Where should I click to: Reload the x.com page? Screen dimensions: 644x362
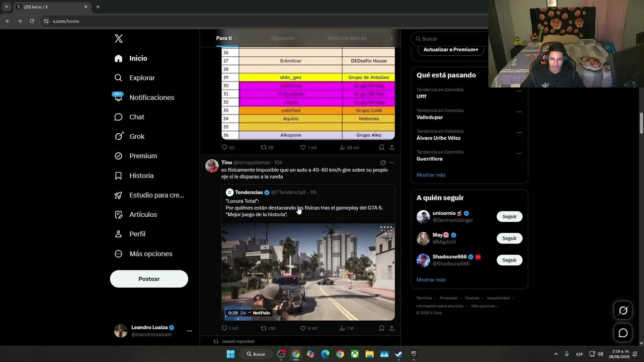(x=32, y=21)
